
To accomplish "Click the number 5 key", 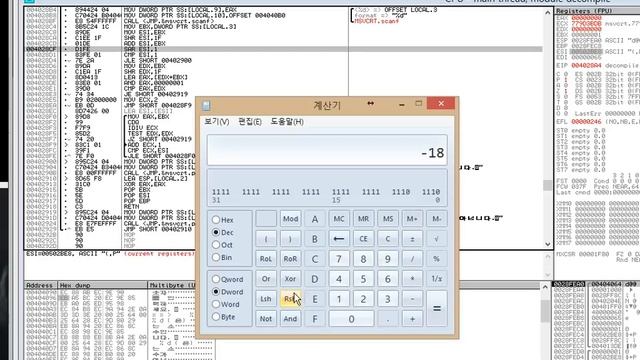I will point(363,279).
